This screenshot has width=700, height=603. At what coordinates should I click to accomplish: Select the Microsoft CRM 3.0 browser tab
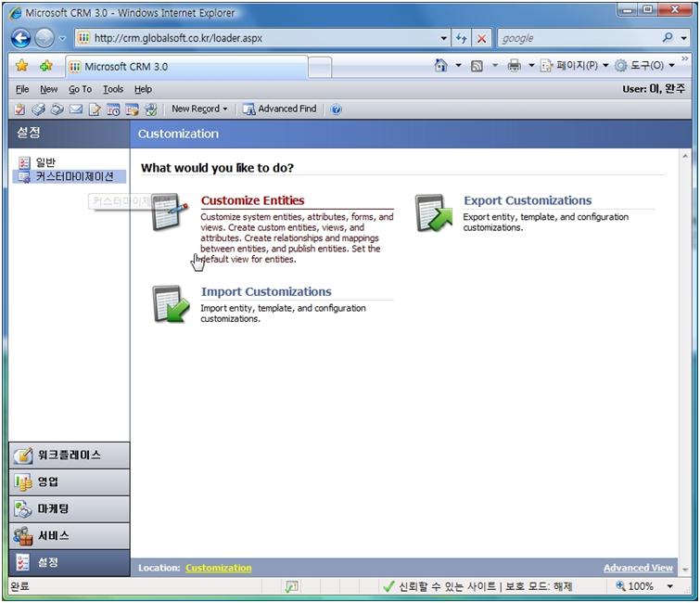[186, 67]
